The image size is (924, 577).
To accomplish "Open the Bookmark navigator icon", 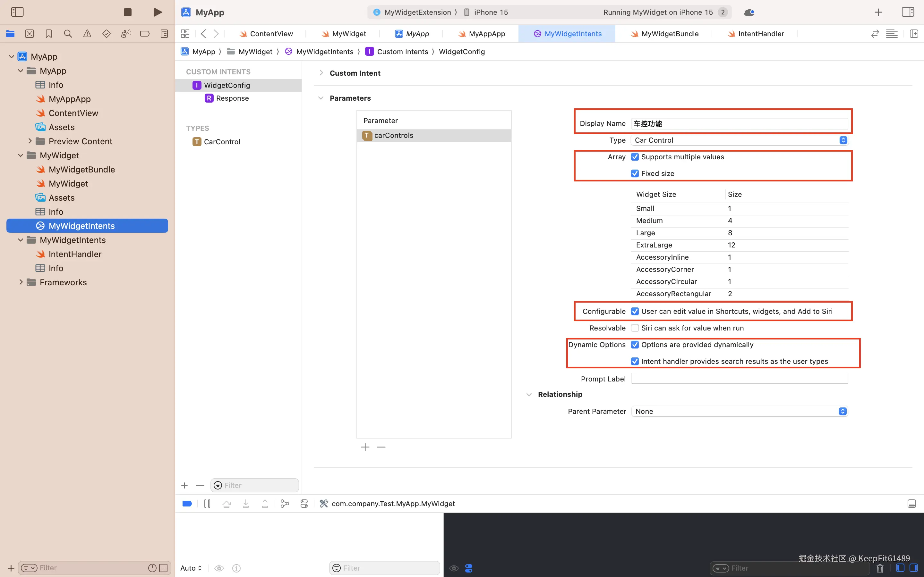I will pyautogui.click(x=48, y=34).
